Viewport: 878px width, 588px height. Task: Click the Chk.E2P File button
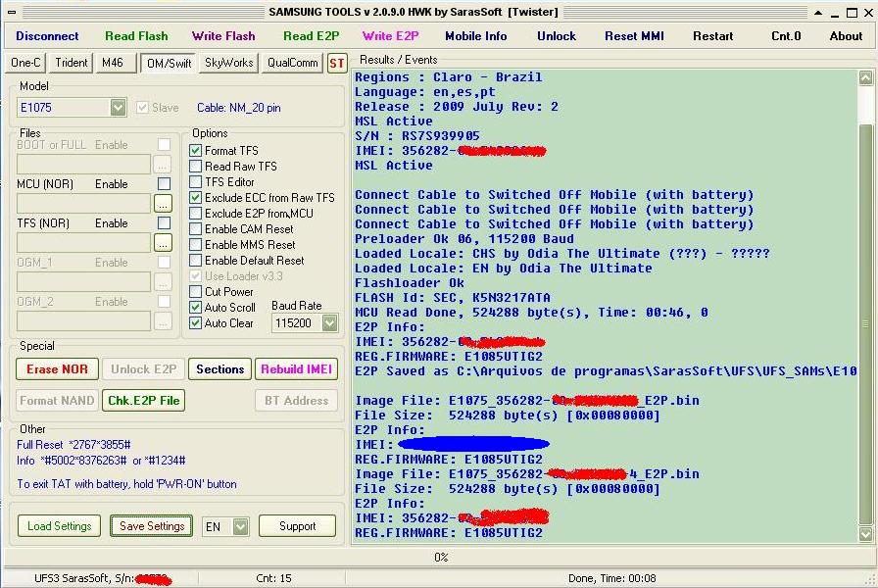(144, 401)
